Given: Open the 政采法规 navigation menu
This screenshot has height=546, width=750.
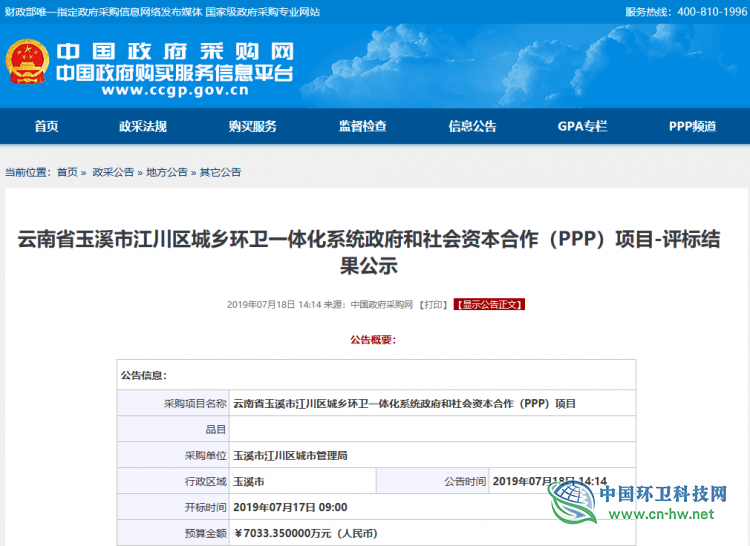Looking at the screenshot, I should pyautogui.click(x=143, y=126).
